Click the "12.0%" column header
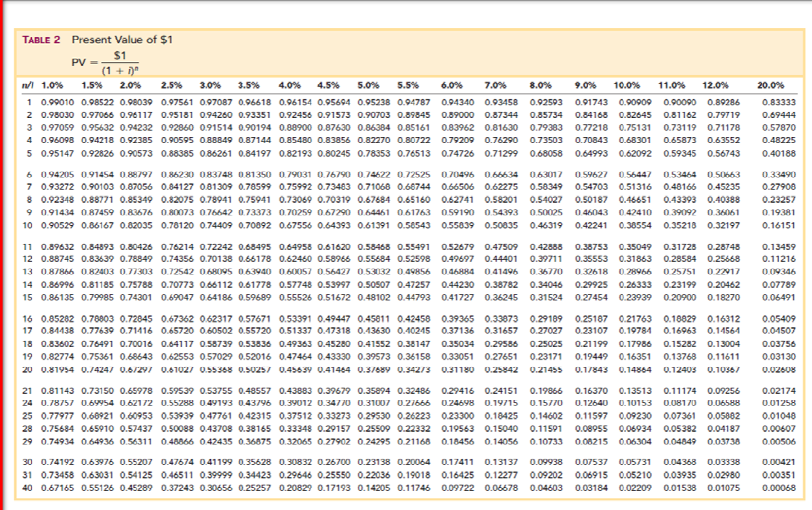The height and width of the screenshot is (510, 812). click(716, 85)
